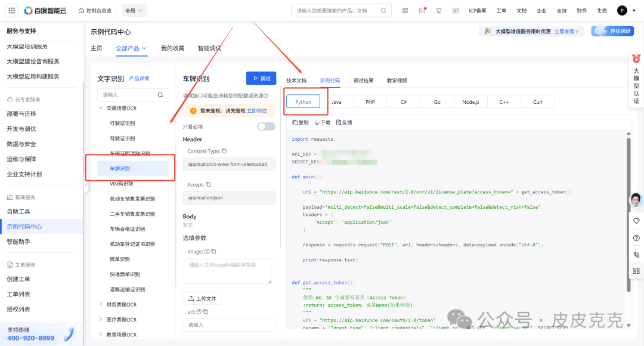Copy the Content-Type header value
Image resolution: width=644 pixels, height=346 pixels.
point(224,151)
